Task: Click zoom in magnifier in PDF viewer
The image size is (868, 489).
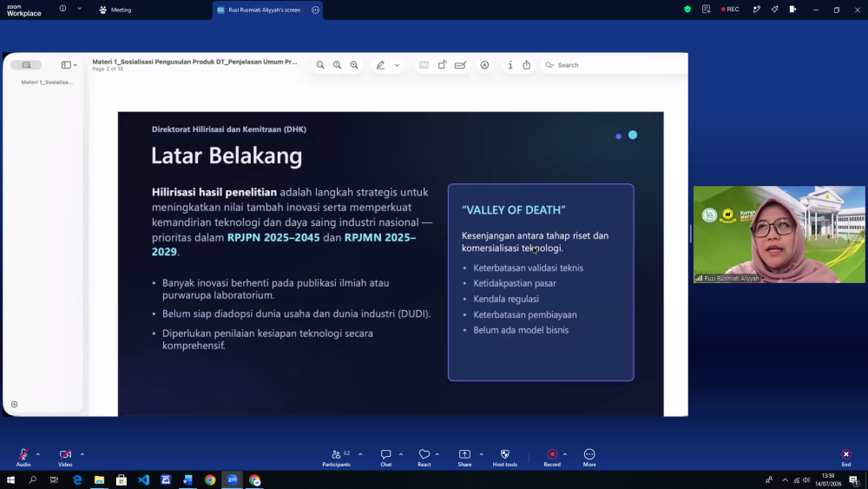Action: click(x=354, y=65)
